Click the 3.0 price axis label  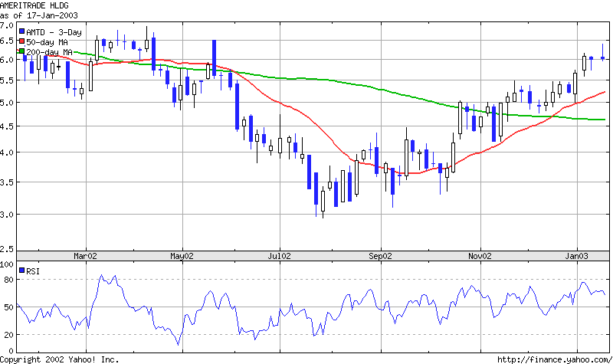pyautogui.click(x=7, y=215)
